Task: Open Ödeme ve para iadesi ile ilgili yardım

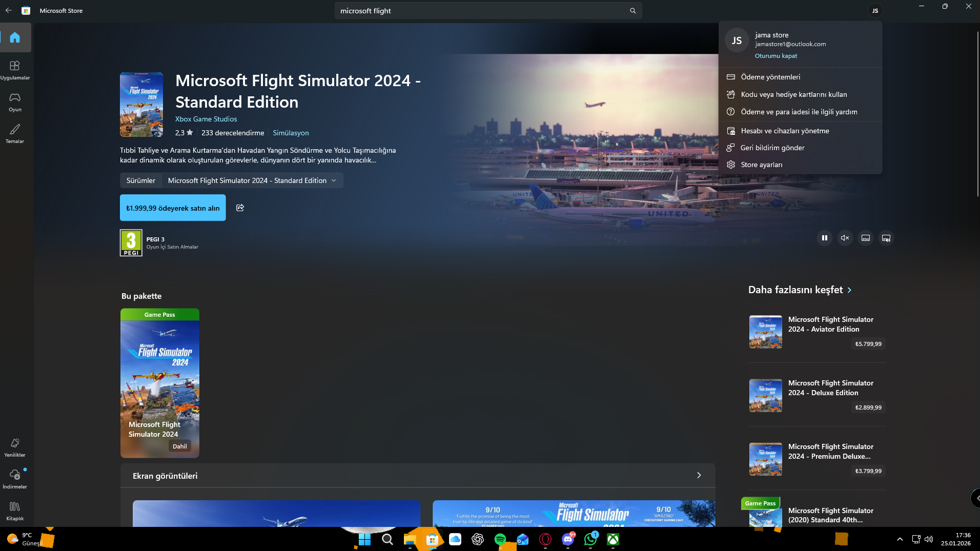Action: point(801,112)
